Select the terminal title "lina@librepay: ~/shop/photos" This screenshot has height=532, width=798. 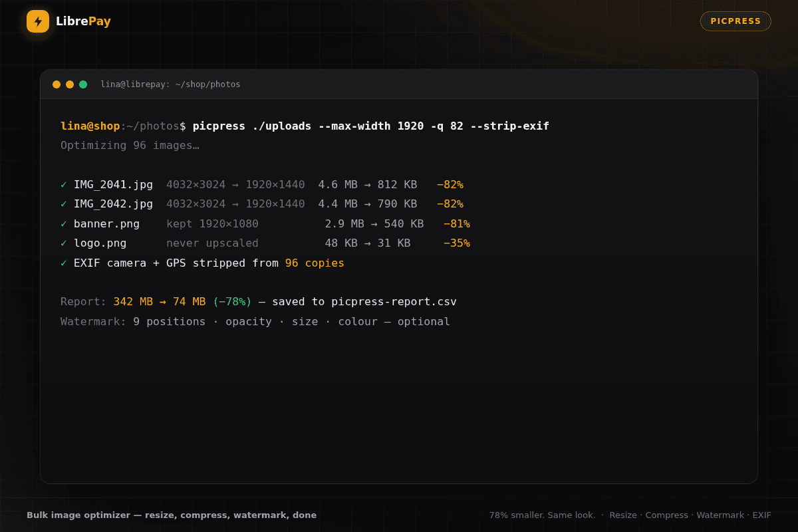click(x=170, y=84)
